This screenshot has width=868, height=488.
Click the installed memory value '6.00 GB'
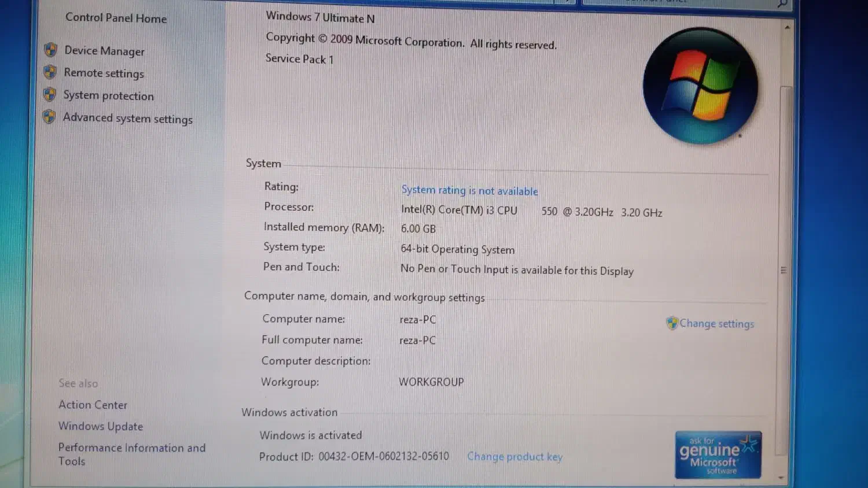[418, 229]
